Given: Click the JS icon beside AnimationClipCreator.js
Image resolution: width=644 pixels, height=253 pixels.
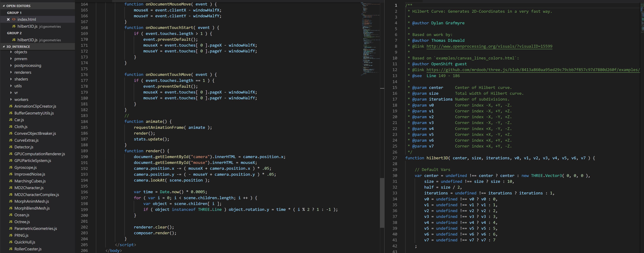Looking at the screenshot, I should 11,106.
